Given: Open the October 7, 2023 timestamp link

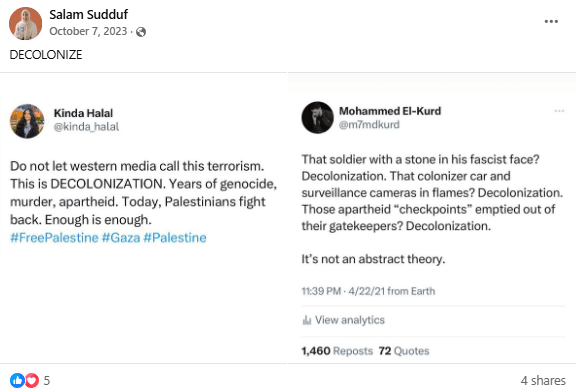Looking at the screenshot, I should pyautogui.click(x=88, y=31).
